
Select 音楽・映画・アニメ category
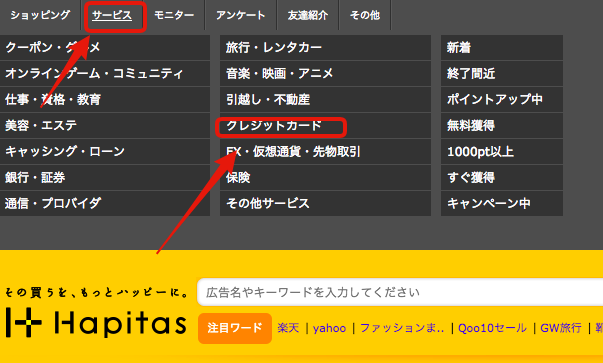325,73
